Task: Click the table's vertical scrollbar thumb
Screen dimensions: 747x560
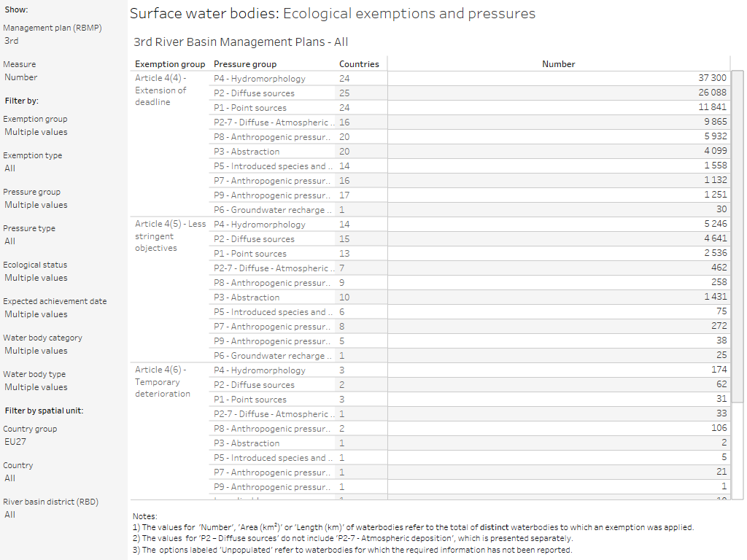Action: (738, 237)
